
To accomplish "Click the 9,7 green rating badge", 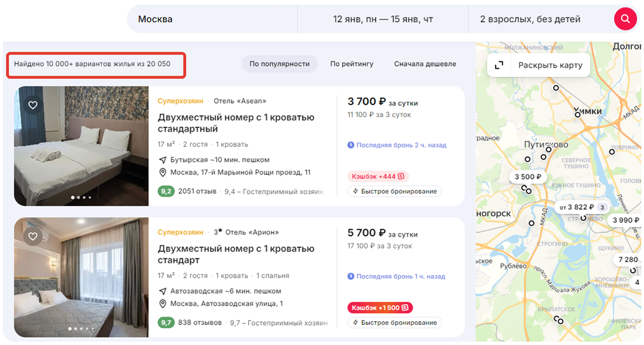I will coord(165,322).
